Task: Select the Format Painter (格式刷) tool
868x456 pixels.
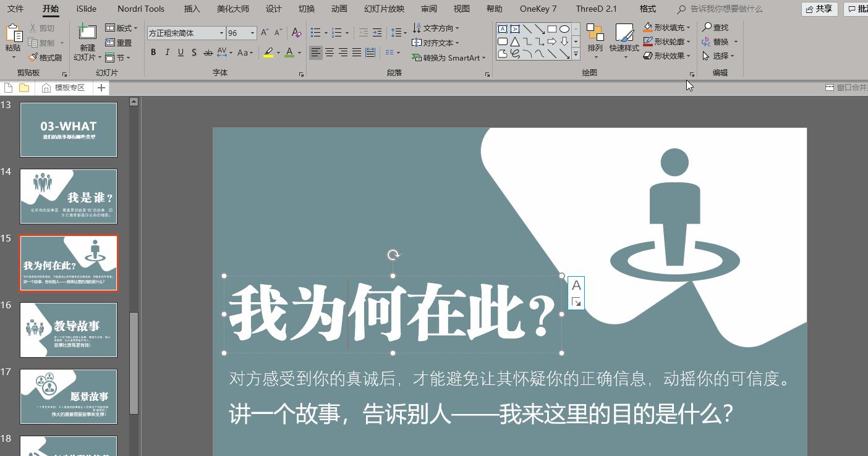Action: (x=45, y=57)
